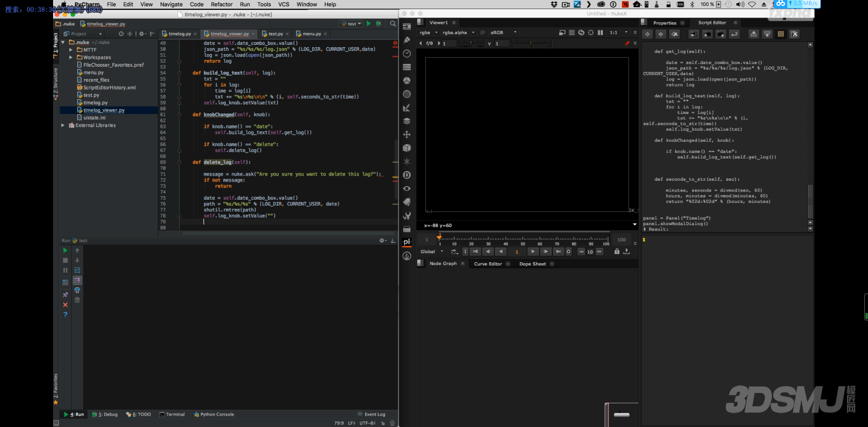The width and height of the screenshot is (868, 427).
Task: Rerun test in Run panel
Action: tap(65, 250)
